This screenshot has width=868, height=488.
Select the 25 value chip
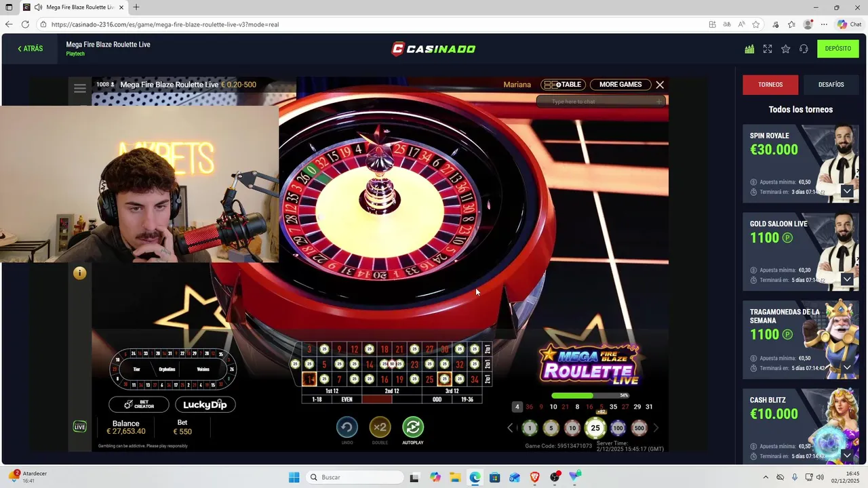tap(595, 428)
